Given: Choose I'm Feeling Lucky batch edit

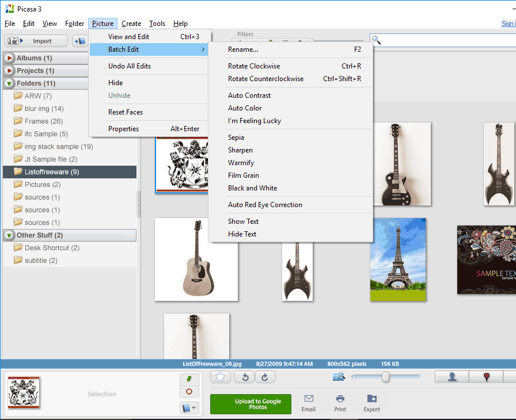Looking at the screenshot, I should [291, 121].
